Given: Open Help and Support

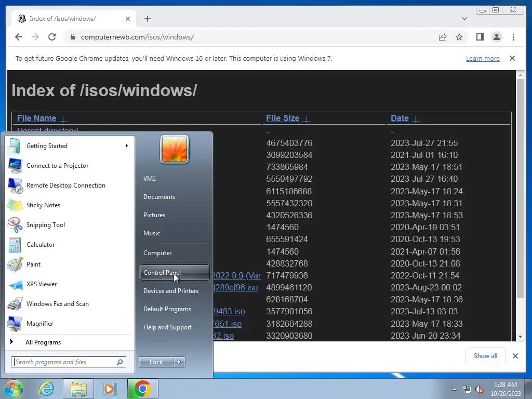Looking at the screenshot, I should pyautogui.click(x=175, y=327).
